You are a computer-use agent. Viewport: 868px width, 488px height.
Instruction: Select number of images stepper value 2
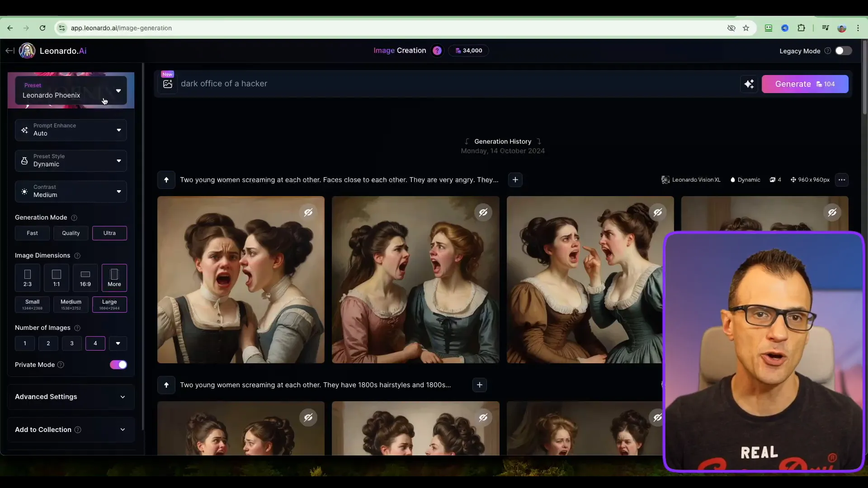point(47,343)
